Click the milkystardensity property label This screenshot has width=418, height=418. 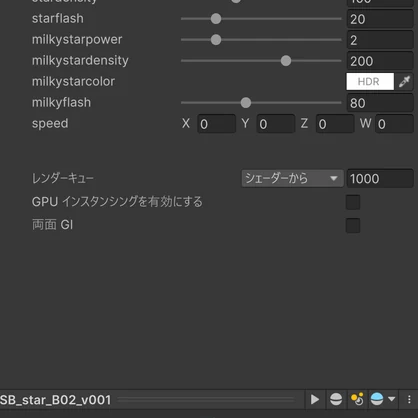(x=80, y=61)
